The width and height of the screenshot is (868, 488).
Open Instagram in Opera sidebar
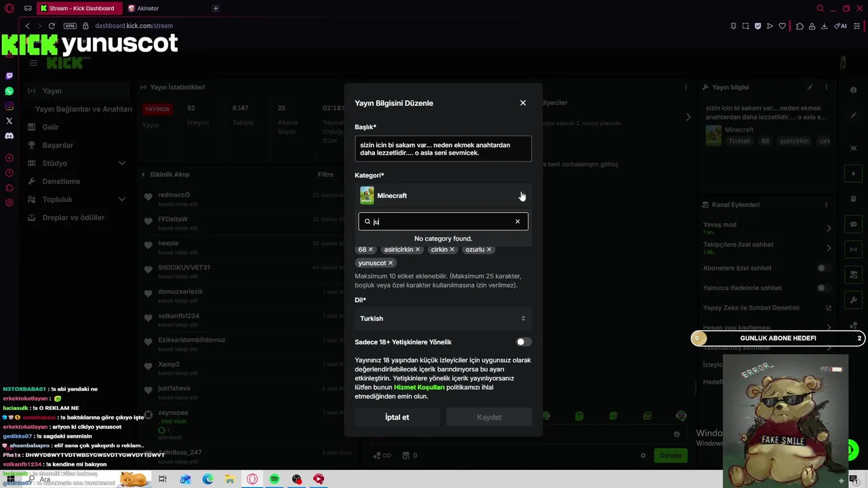[x=9, y=106]
